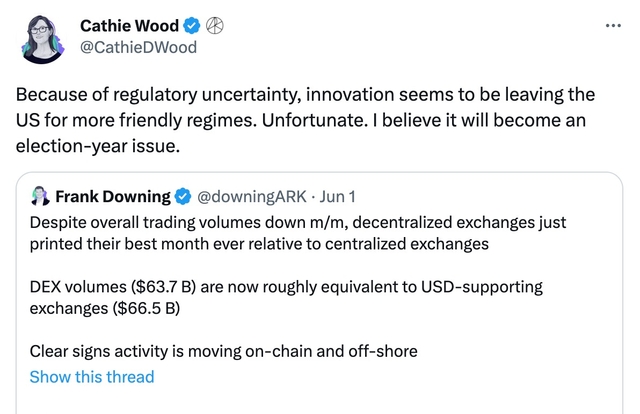Screen dimensions: 640x414
Task: Click the affiliate badge beside Cathie's checkmark
Action: coord(213,25)
